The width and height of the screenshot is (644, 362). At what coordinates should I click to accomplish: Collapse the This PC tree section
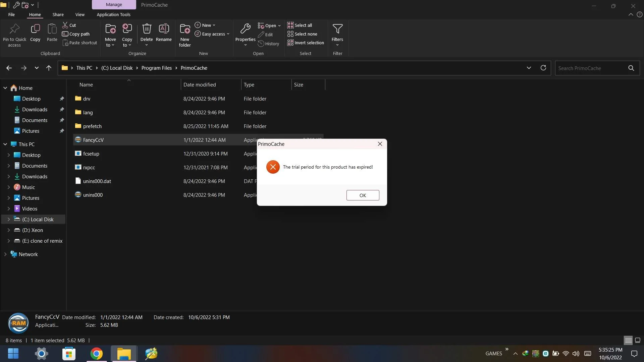coord(5,144)
